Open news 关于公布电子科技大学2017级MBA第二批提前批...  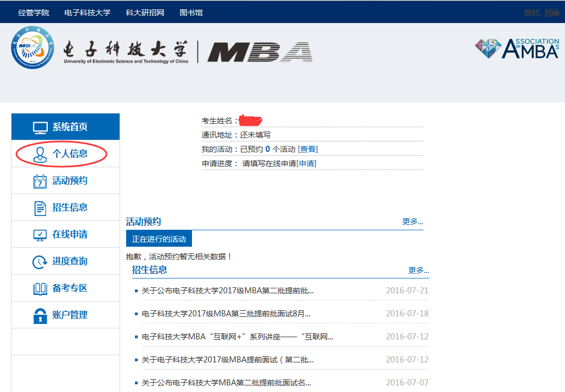[227, 291]
